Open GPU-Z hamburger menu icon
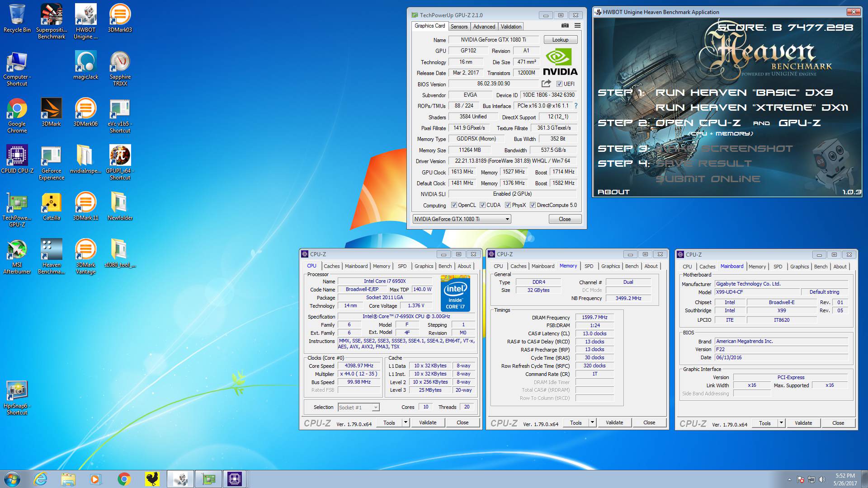868x488 pixels. coord(577,26)
